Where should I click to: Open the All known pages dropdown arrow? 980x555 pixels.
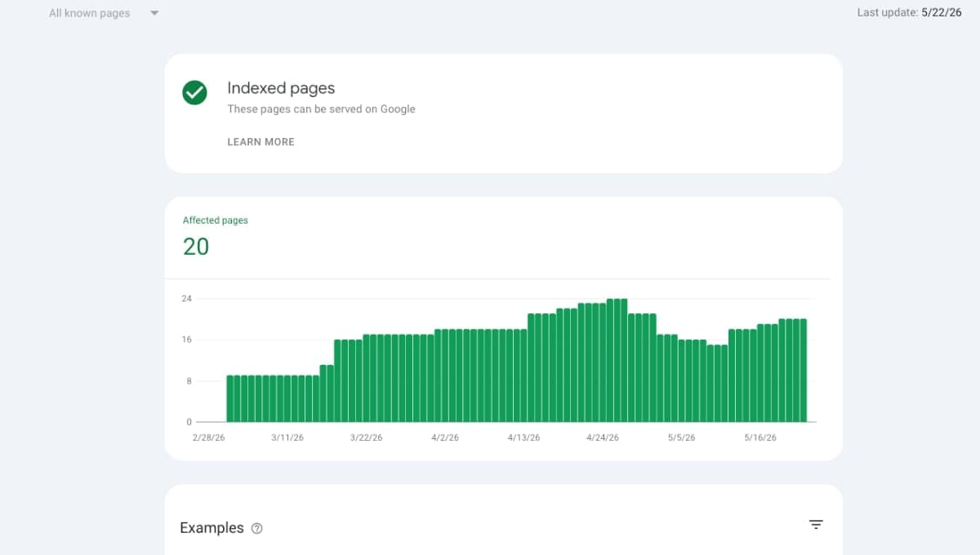(x=154, y=13)
